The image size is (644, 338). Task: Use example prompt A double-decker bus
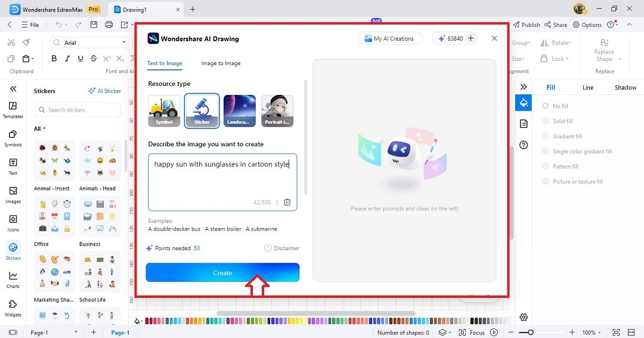tap(174, 229)
